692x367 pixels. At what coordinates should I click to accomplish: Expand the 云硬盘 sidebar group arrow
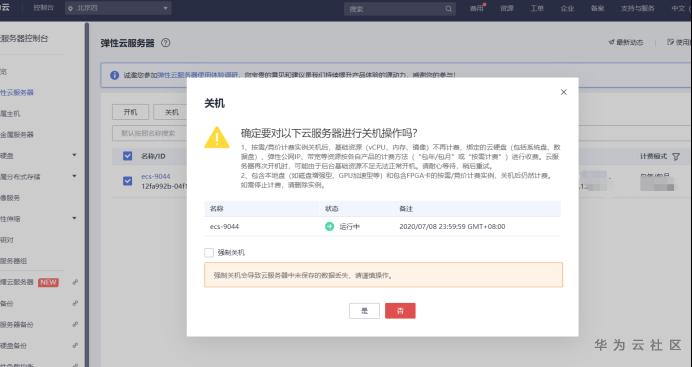click(74, 155)
